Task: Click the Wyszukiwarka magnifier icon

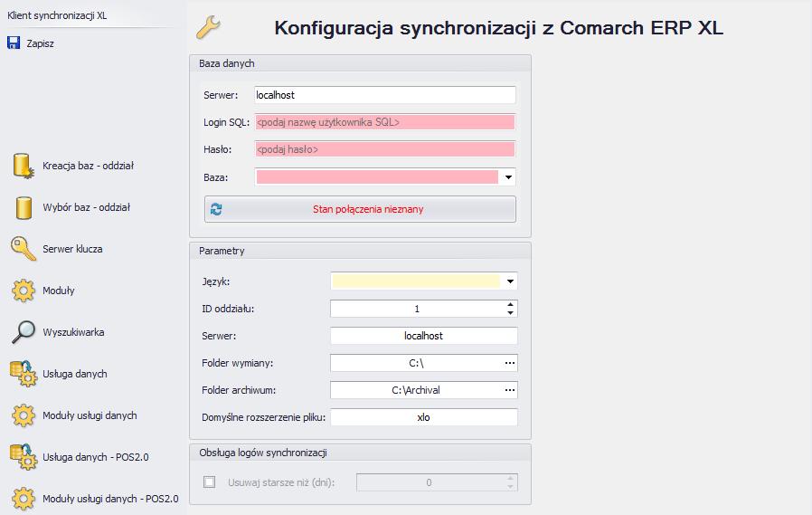Action: pyautogui.click(x=24, y=332)
